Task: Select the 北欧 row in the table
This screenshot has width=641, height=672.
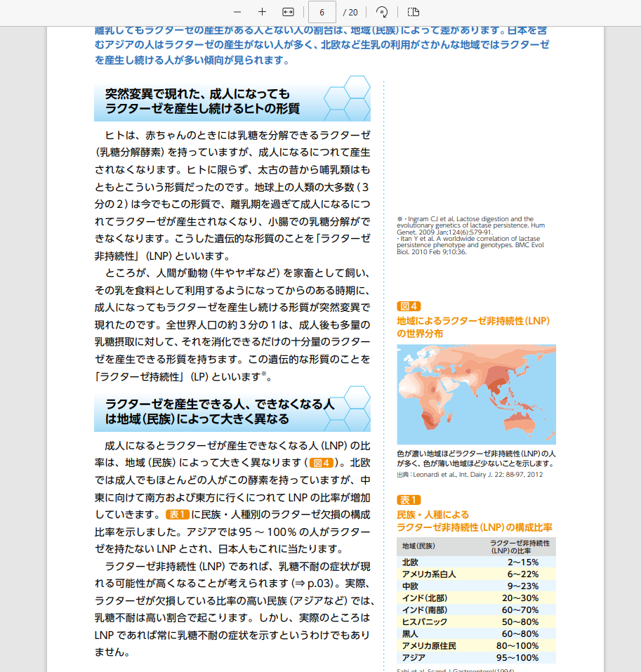Action: [x=476, y=562]
